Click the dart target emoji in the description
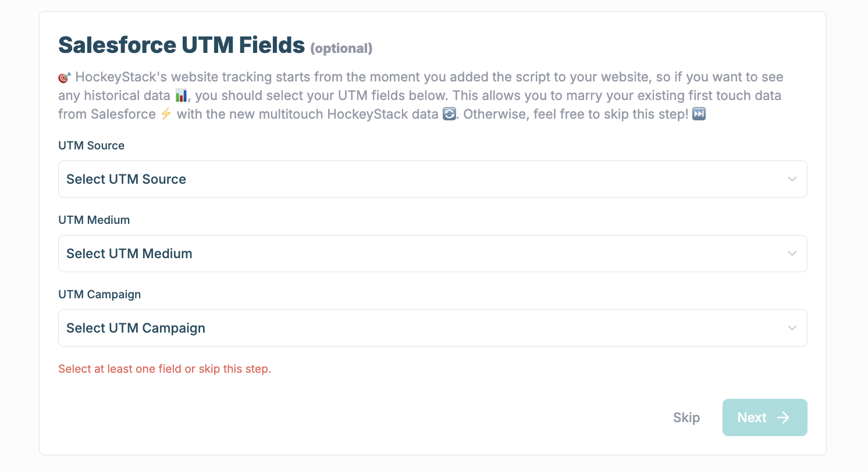The image size is (868, 471). pyautogui.click(x=65, y=77)
